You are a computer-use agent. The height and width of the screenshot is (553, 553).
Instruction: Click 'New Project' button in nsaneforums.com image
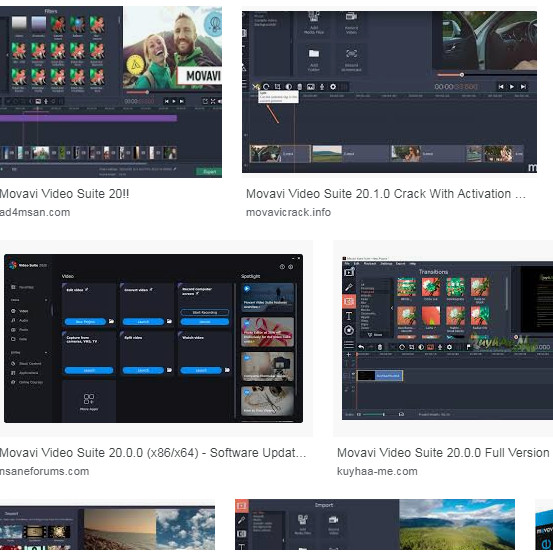click(x=85, y=322)
